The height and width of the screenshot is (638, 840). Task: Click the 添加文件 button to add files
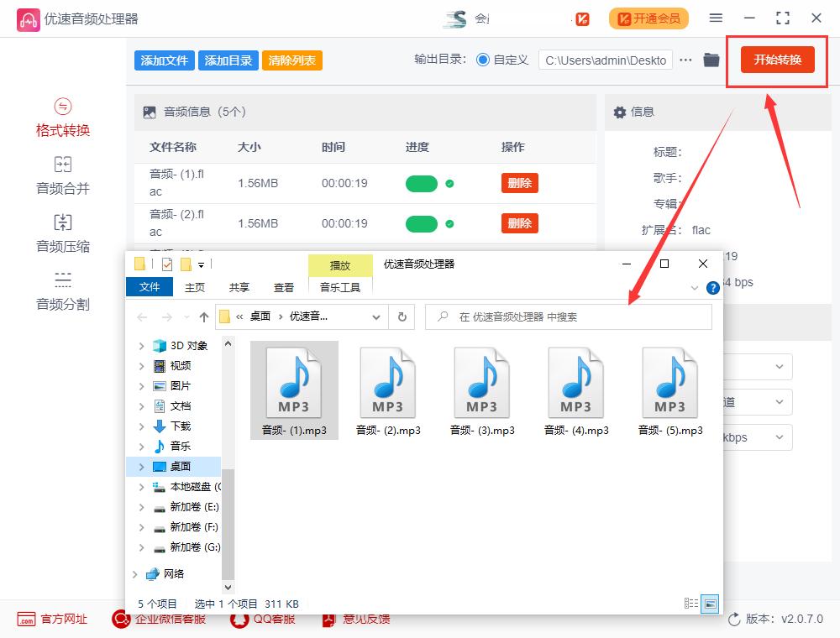(164, 60)
